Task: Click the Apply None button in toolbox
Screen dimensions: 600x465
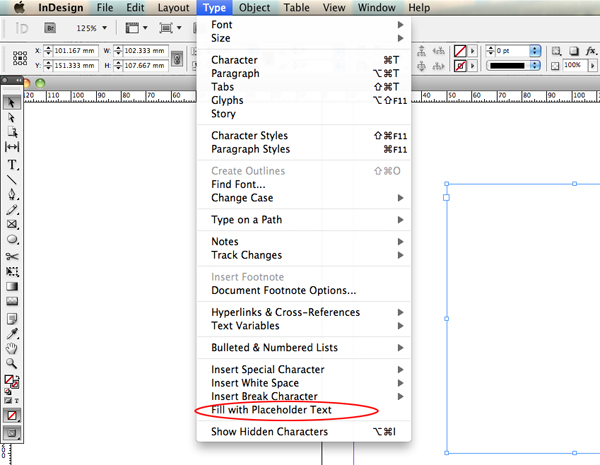Action: pos(12,416)
